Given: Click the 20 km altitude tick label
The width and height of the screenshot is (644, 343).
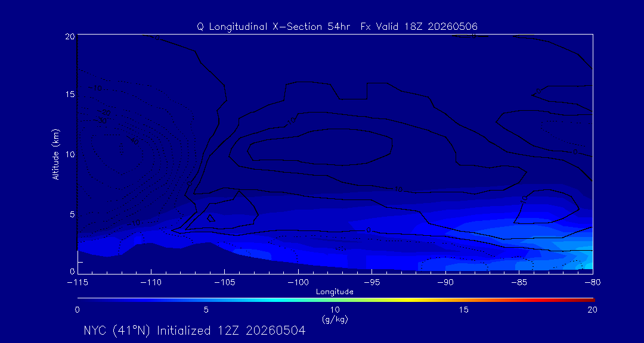Looking at the screenshot, I should (x=70, y=36).
